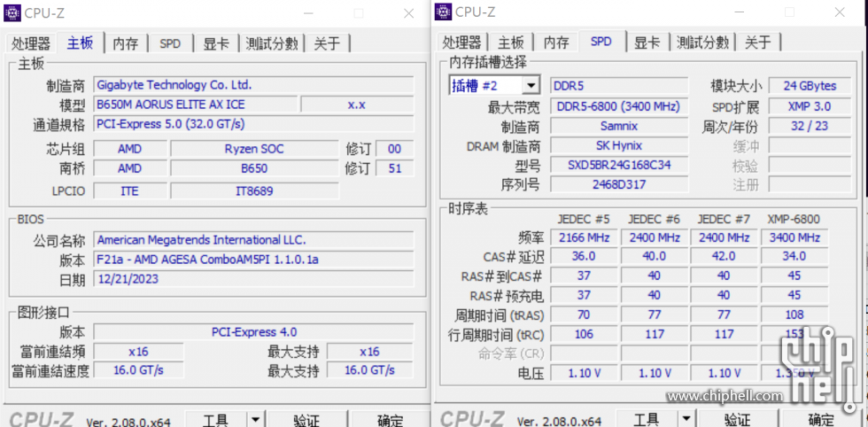The image size is (868, 427).
Task: Click the BIOS date 12/21/2023 field
Action: pyautogui.click(x=253, y=278)
